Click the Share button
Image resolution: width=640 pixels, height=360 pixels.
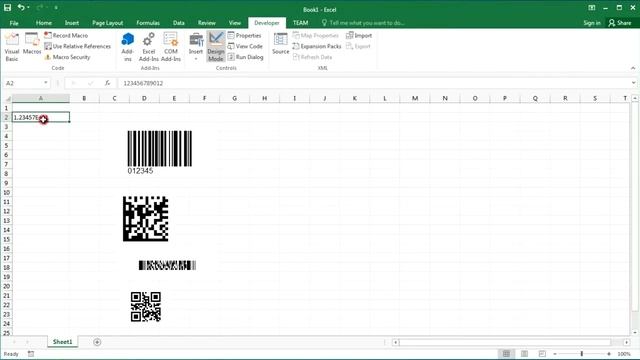[x=620, y=23]
